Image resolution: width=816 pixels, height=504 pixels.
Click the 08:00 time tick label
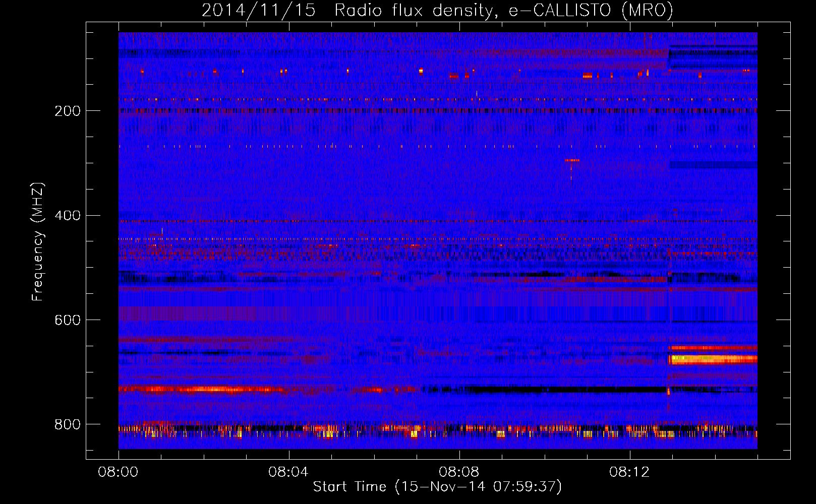pos(119,472)
